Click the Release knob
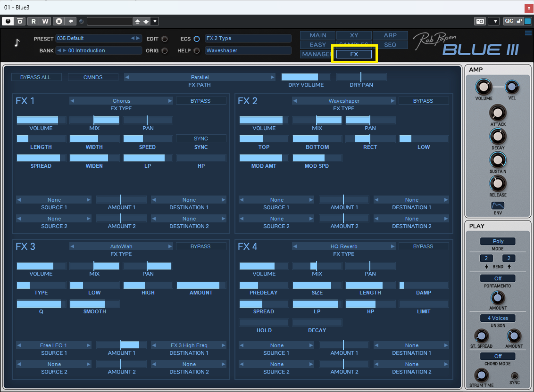Image resolution: width=534 pixels, height=392 pixels. point(498,184)
